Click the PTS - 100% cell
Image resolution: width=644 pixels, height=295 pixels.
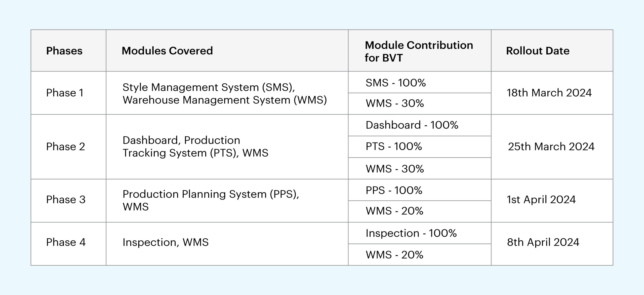pos(394,146)
